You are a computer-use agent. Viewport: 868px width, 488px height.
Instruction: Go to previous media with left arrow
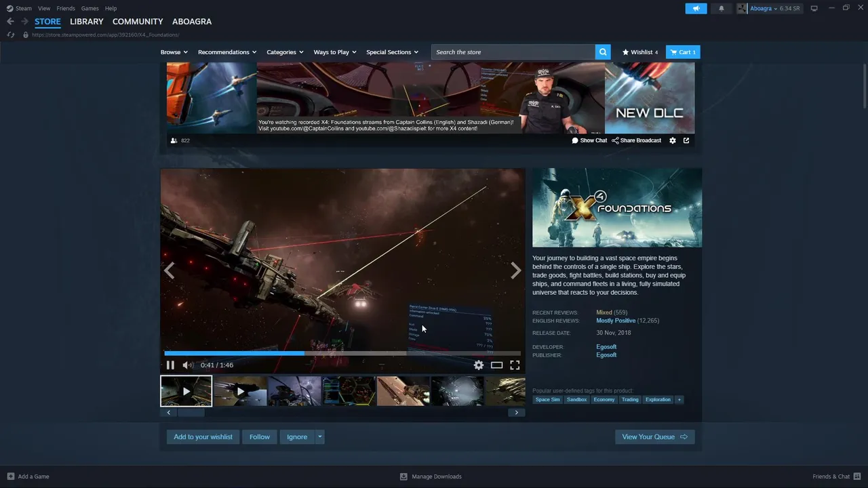pyautogui.click(x=170, y=271)
